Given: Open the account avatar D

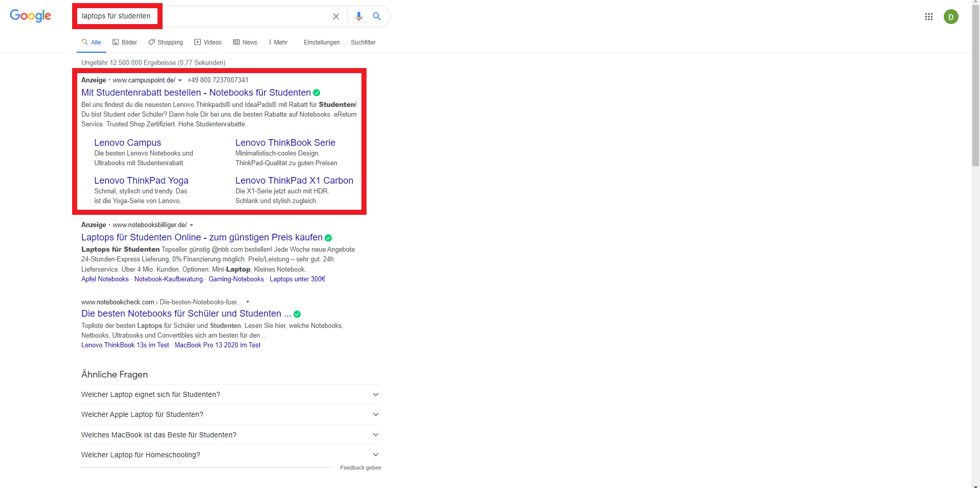Looking at the screenshot, I should 951,17.
